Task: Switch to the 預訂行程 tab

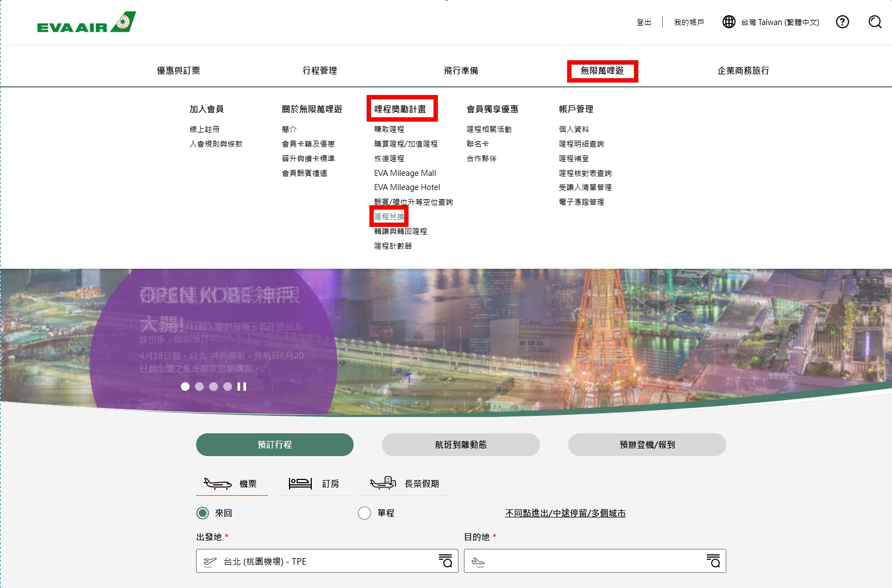Action: point(275,445)
